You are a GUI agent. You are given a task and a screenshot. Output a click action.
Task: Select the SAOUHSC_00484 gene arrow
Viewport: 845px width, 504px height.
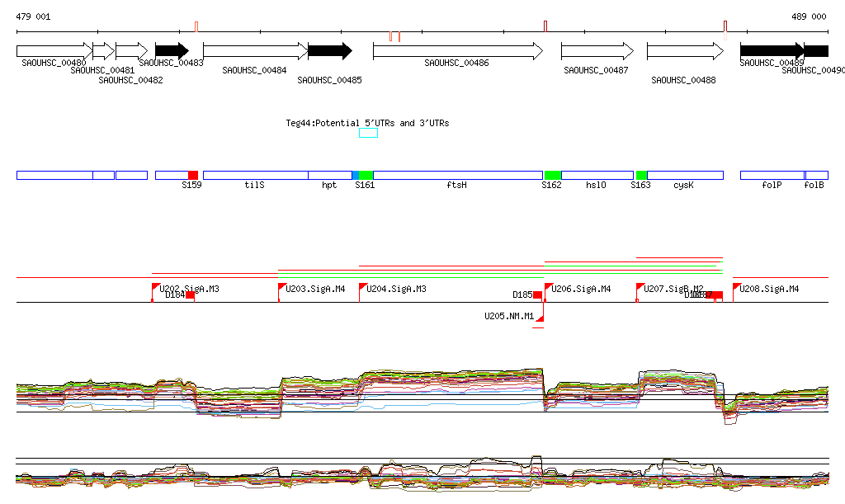(256, 51)
